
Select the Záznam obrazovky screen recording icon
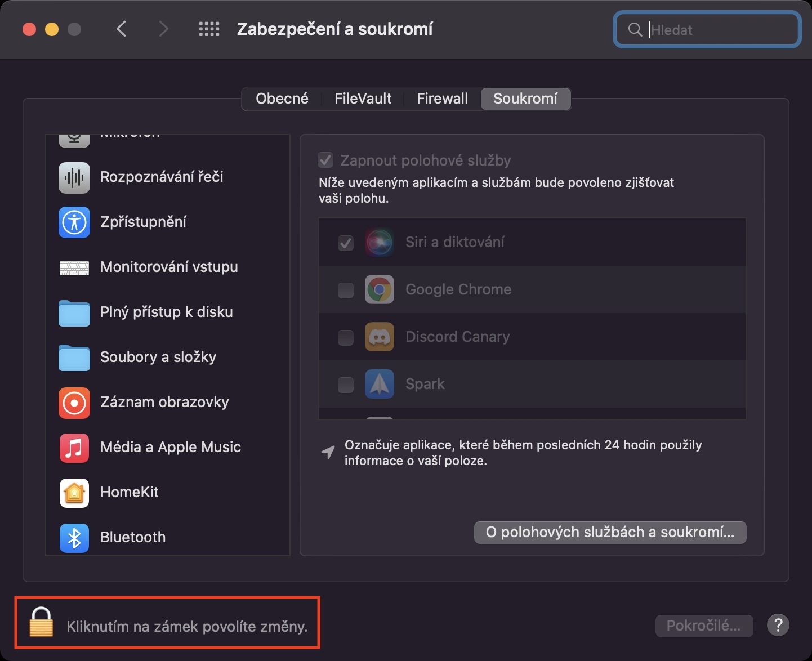coord(74,403)
